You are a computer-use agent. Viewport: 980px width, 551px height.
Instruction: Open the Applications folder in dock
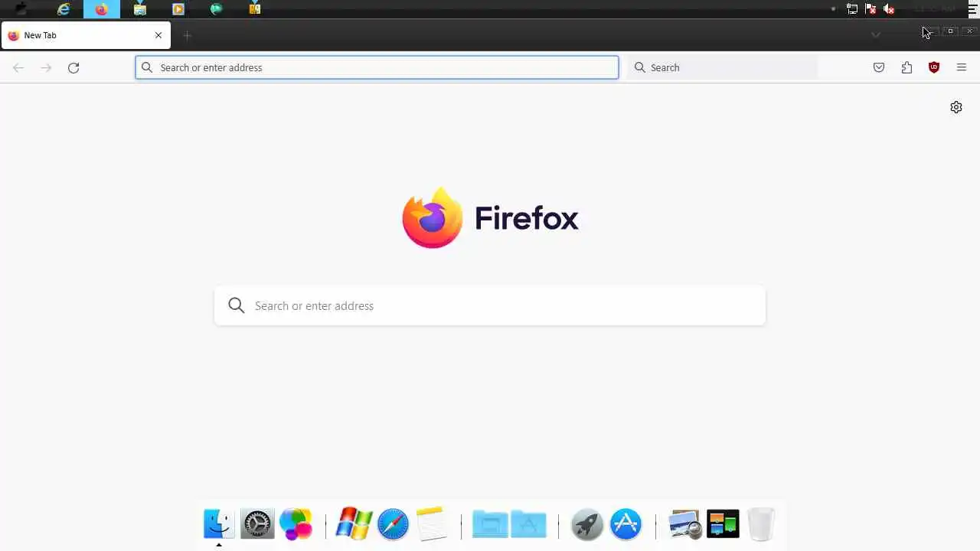click(x=529, y=524)
